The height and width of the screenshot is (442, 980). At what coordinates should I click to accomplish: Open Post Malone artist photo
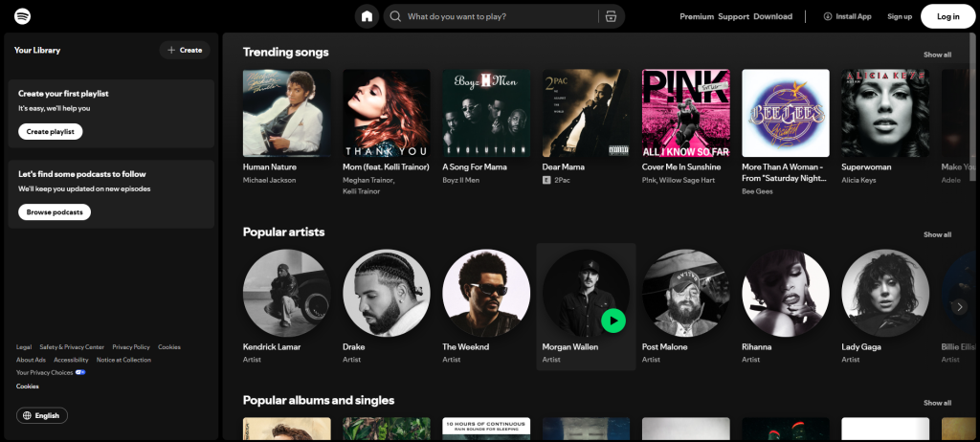[685, 293]
